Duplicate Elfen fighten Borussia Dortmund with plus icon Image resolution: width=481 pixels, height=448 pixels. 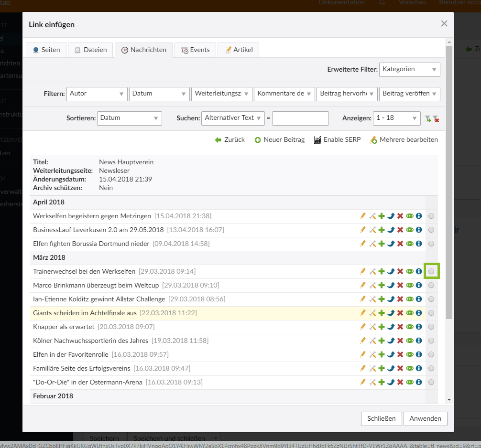click(382, 244)
